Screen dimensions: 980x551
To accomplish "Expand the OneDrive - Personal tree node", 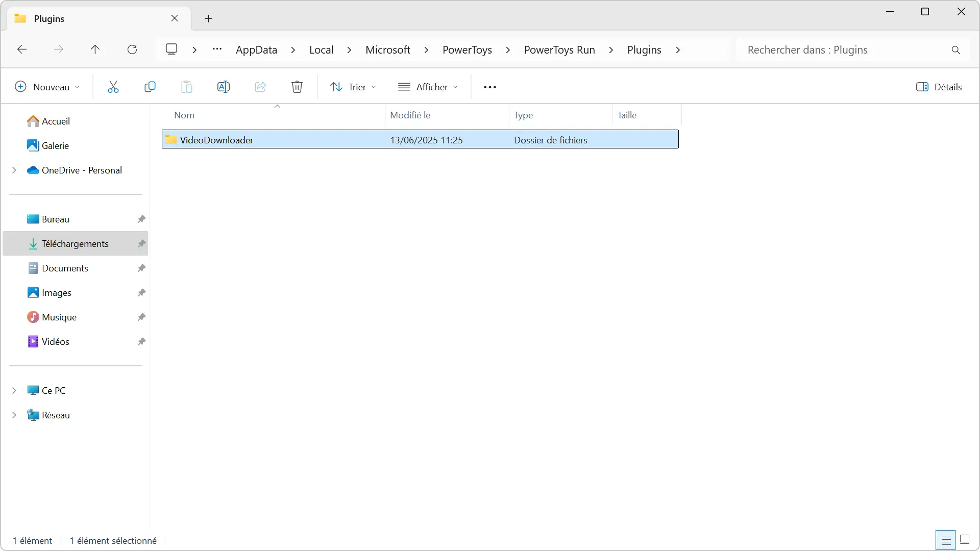I will 14,170.
